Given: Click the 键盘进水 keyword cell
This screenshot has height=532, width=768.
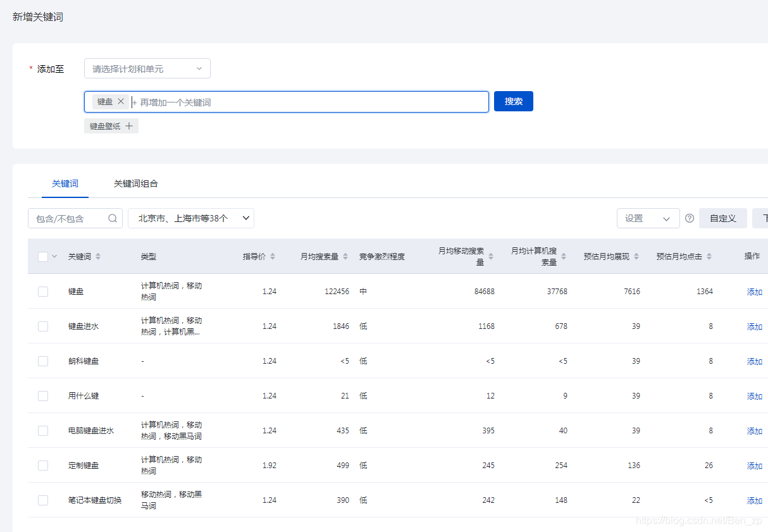Looking at the screenshot, I should click(84, 326).
